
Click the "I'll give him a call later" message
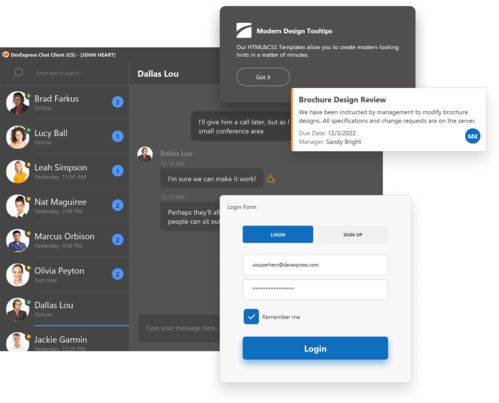point(241,126)
